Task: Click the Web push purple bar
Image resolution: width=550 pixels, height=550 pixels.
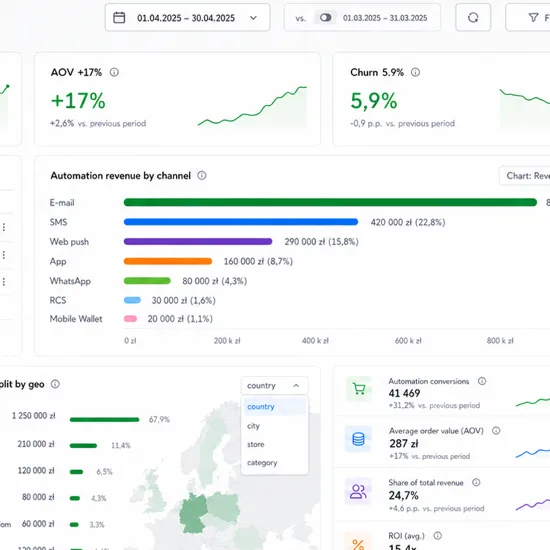Action: 198,241
